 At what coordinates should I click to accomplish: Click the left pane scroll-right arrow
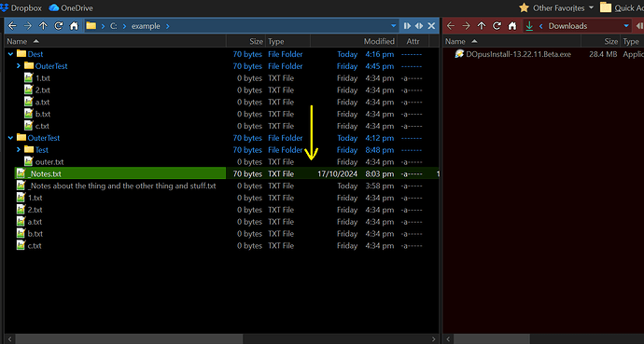click(x=433, y=339)
